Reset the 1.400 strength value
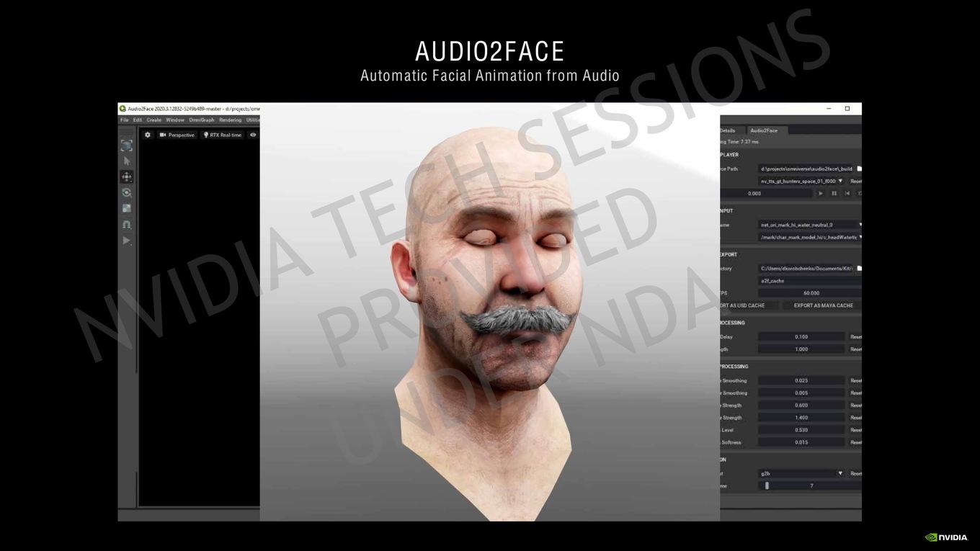 (x=855, y=418)
